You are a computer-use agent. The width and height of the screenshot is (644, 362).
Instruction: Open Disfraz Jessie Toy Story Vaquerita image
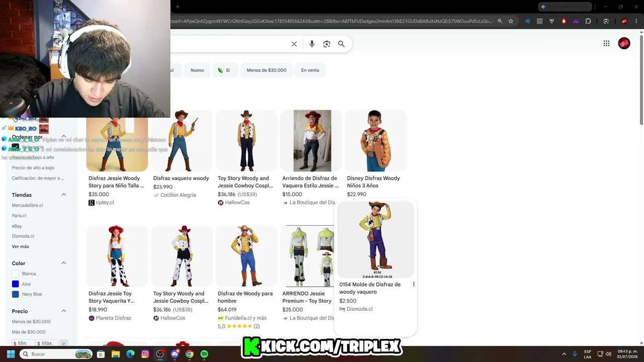pyautogui.click(x=117, y=256)
